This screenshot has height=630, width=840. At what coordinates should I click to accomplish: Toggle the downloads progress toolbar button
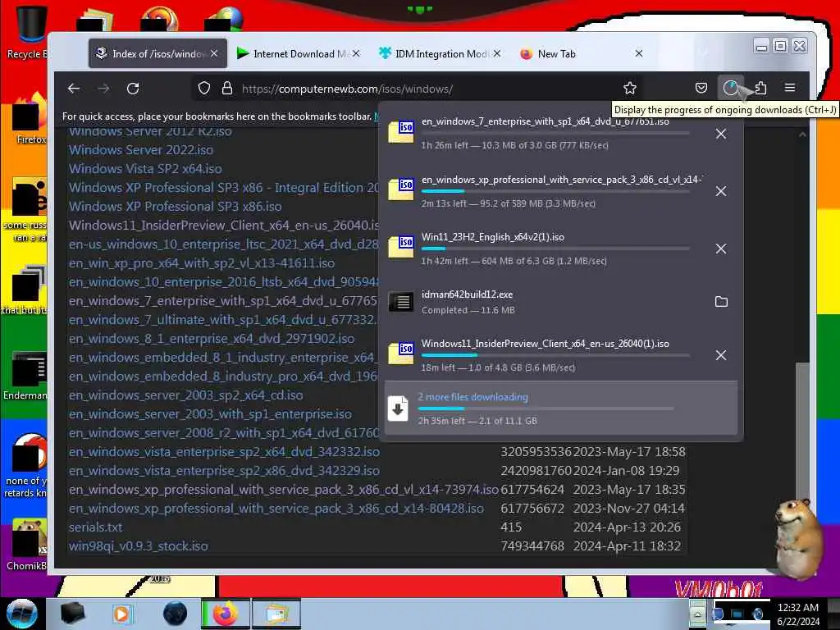[731, 88]
